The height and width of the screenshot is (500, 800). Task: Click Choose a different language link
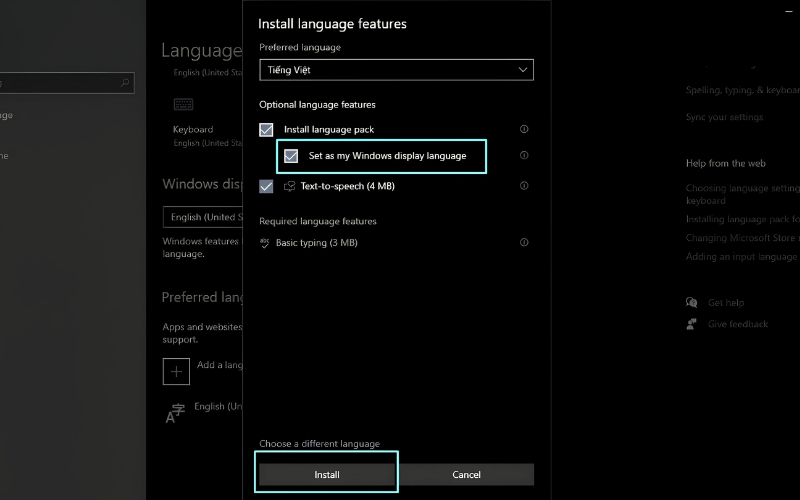[319, 444]
